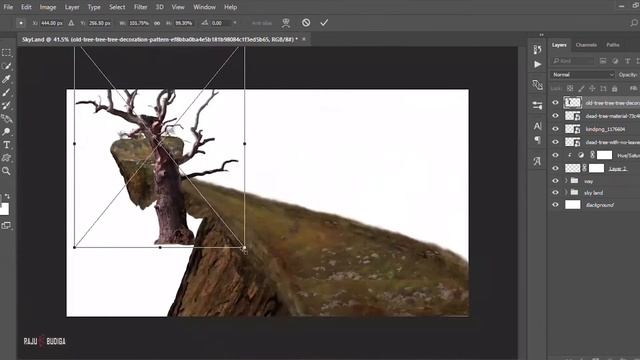Swap foreground and background colors
Screen dimensions: 640x360
pos(7,196)
